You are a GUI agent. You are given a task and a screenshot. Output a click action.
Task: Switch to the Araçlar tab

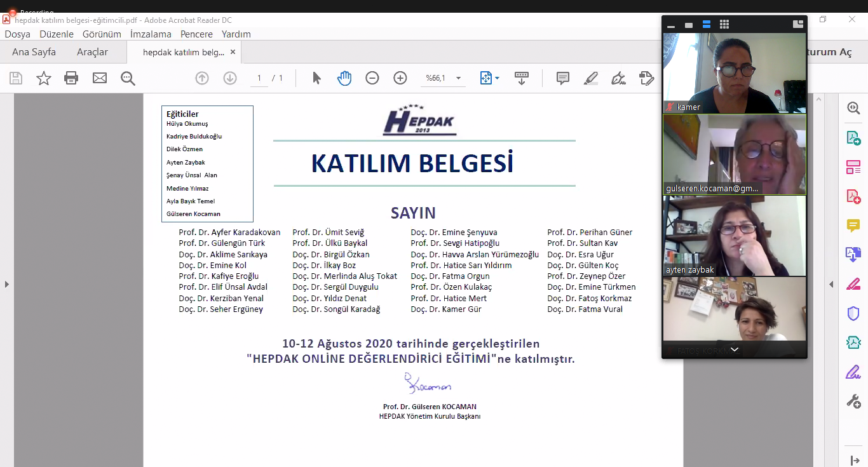point(92,52)
